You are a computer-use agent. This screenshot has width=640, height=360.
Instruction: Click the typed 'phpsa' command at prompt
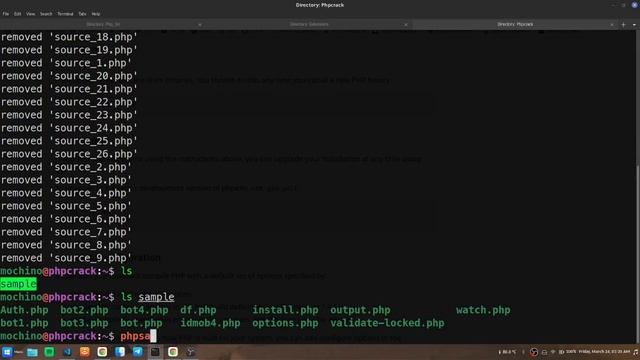(135, 336)
